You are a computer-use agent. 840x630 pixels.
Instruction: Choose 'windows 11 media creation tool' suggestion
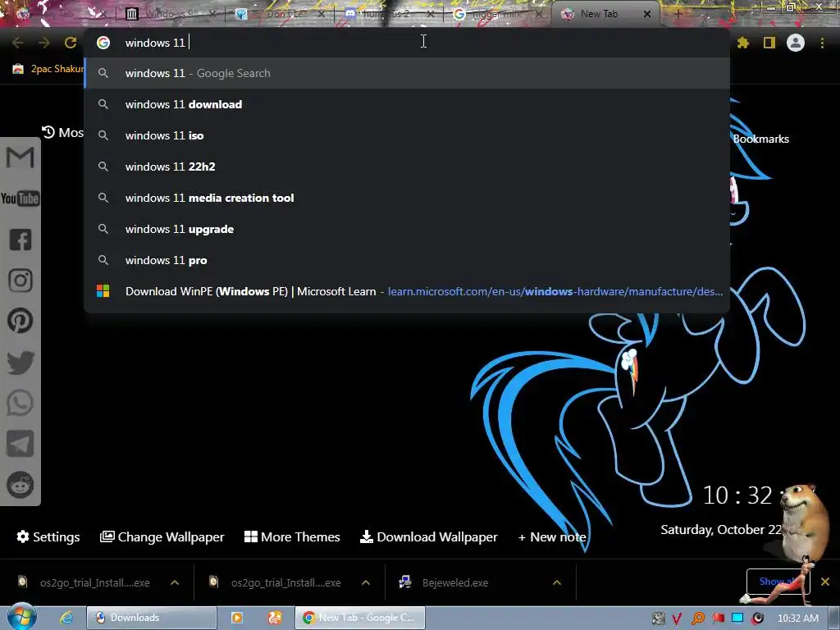coord(407,198)
